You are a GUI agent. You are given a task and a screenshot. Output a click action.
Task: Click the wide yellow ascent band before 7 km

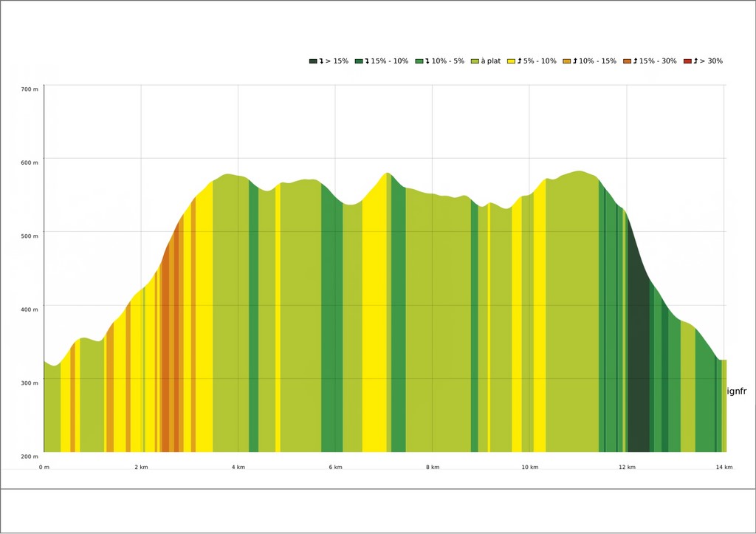(x=374, y=332)
